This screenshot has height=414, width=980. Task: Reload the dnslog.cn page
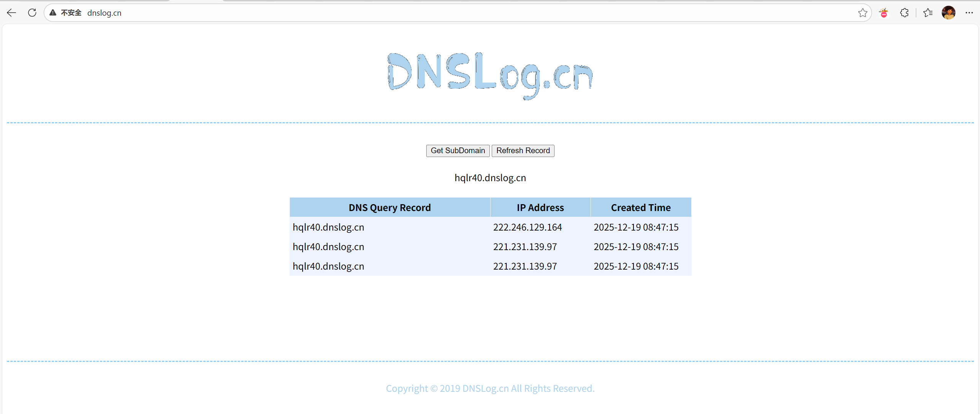32,13
